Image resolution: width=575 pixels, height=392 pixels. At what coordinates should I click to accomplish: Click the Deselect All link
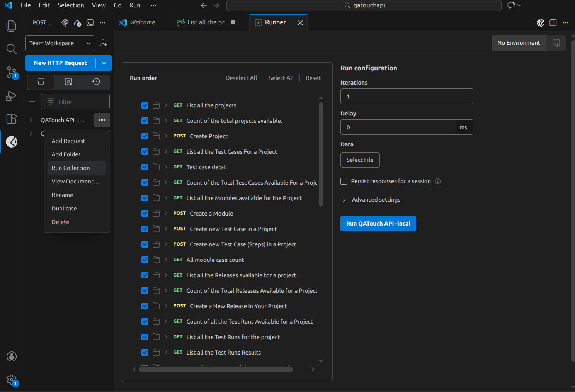tap(241, 78)
